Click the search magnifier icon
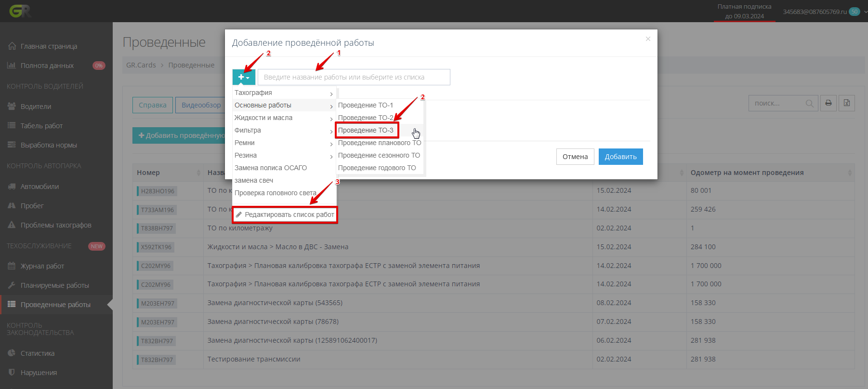 coord(810,104)
